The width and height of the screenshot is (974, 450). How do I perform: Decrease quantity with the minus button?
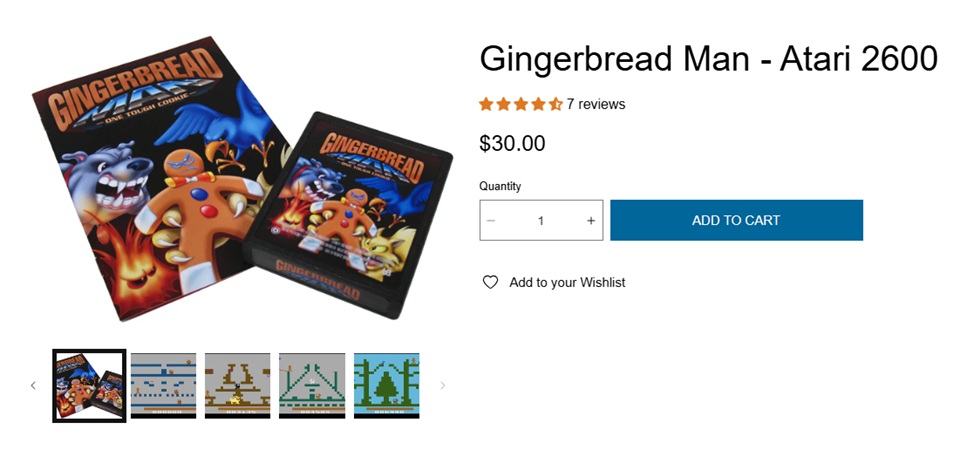(491, 221)
